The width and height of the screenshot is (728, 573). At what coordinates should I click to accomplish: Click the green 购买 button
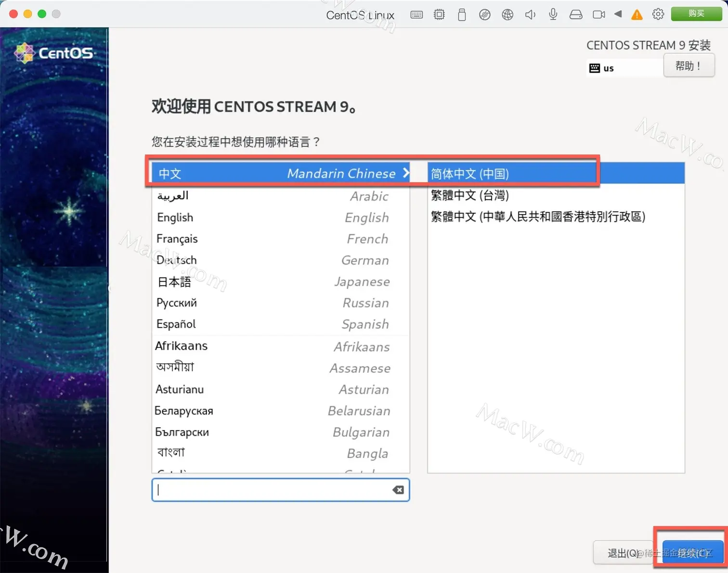coord(696,13)
